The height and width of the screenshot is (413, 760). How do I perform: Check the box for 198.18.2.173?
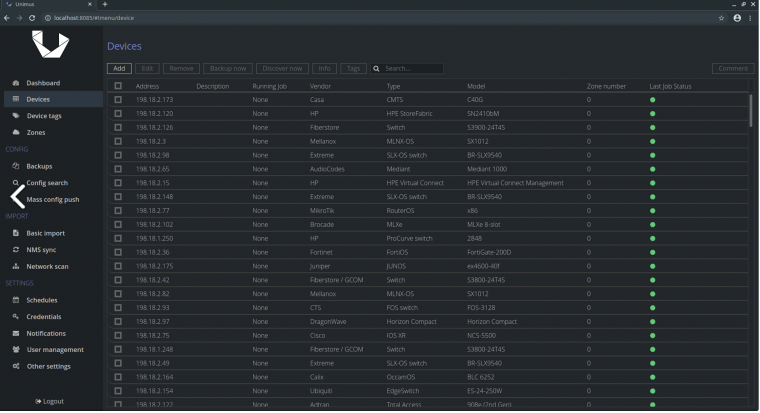pyautogui.click(x=118, y=99)
